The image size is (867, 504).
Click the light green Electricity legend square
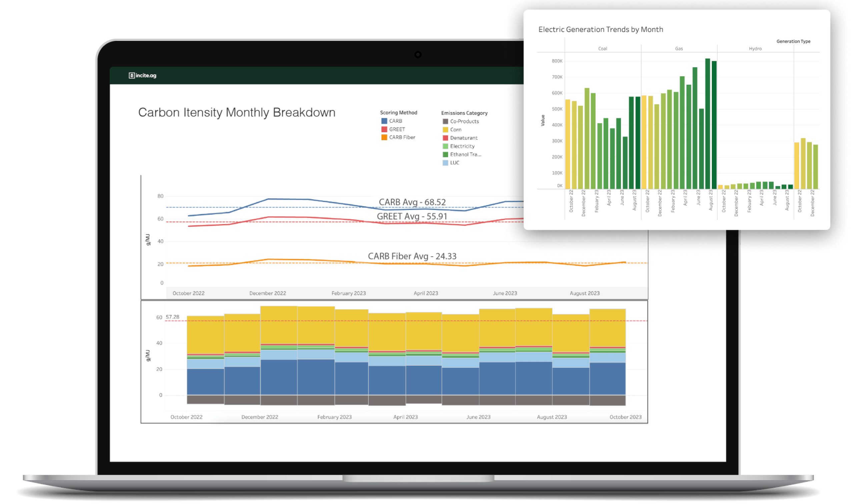(446, 146)
